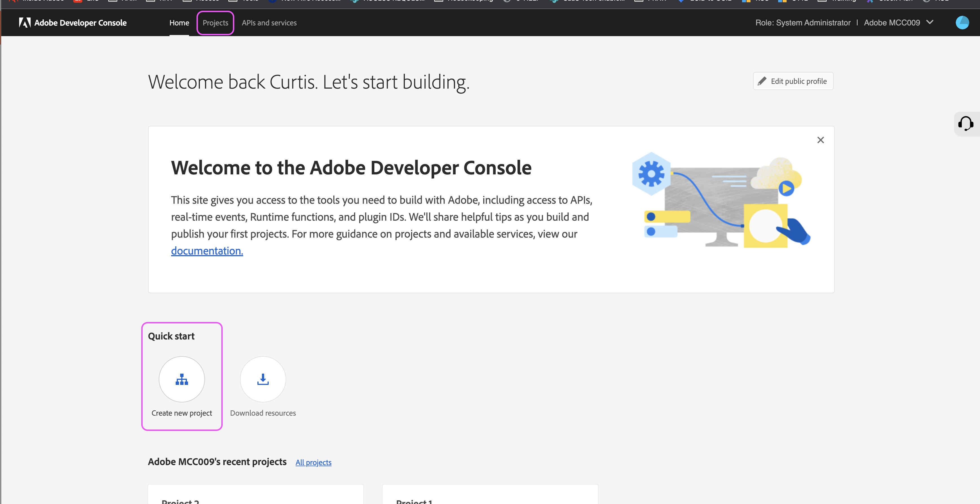Switch to the Projects tab
The height and width of the screenshot is (504, 980).
215,23
